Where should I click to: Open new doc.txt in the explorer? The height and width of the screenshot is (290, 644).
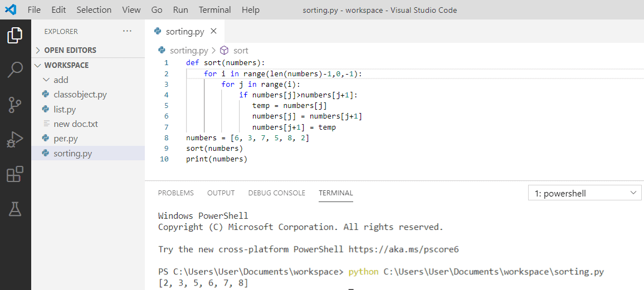(x=88, y=124)
